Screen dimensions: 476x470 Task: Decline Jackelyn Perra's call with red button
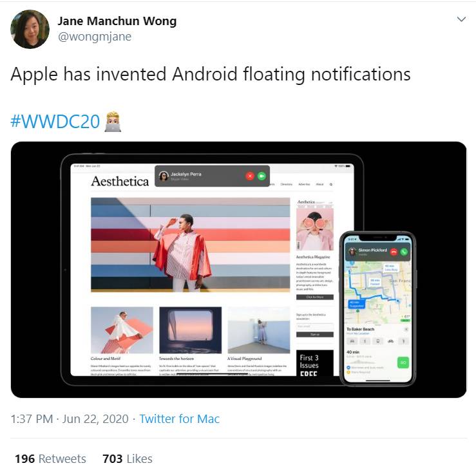250,176
